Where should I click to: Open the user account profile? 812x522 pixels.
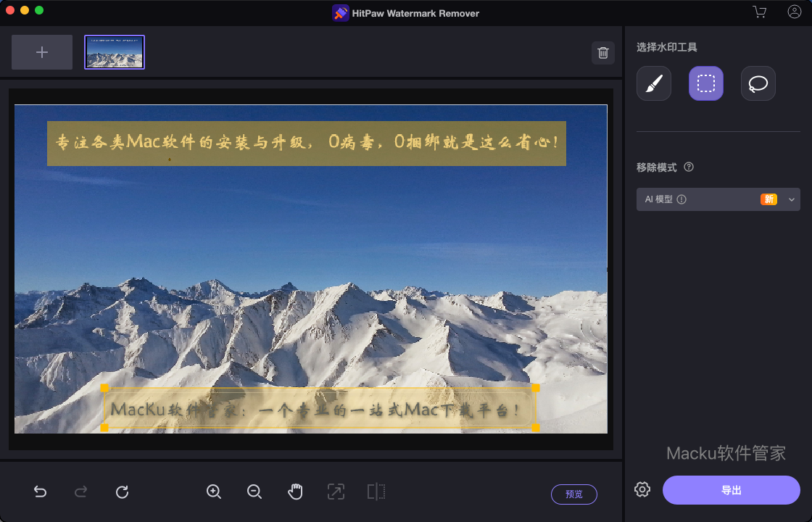pyautogui.click(x=795, y=12)
